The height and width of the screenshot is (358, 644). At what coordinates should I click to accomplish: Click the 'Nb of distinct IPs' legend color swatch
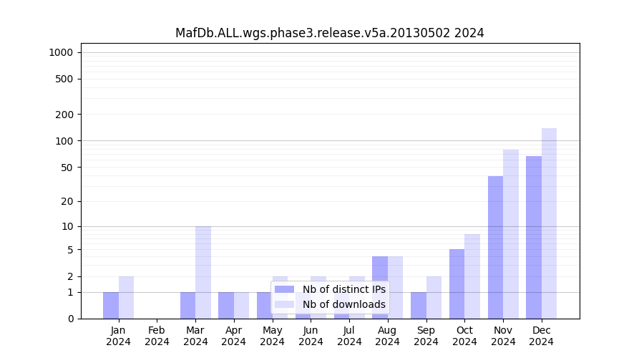pyautogui.click(x=285, y=289)
